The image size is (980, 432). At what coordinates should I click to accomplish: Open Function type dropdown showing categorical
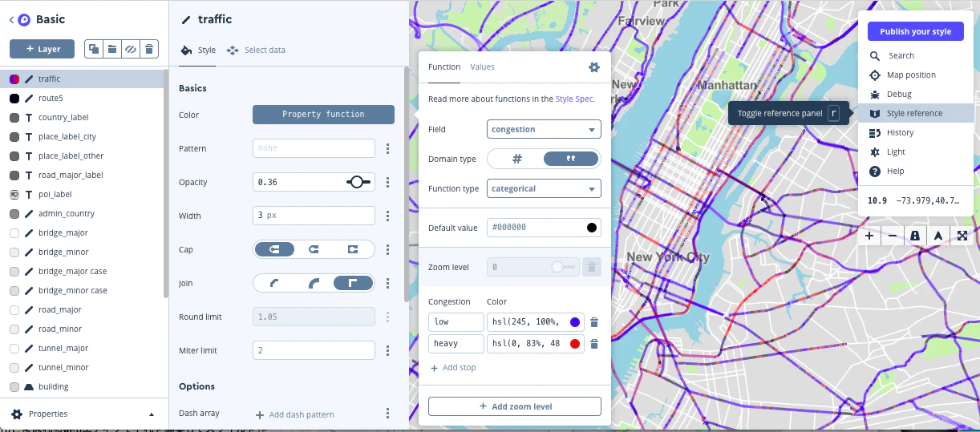(544, 189)
